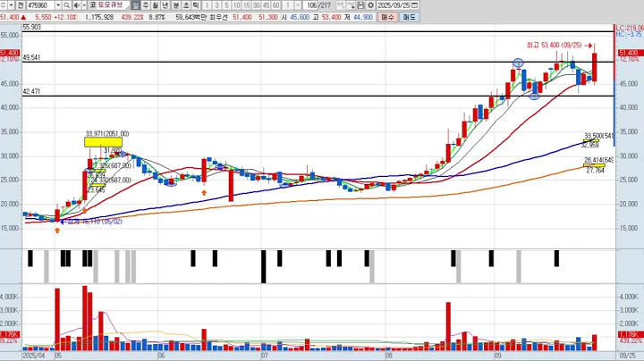
Task: Choose the 15 interval button
Action: pos(247,5)
